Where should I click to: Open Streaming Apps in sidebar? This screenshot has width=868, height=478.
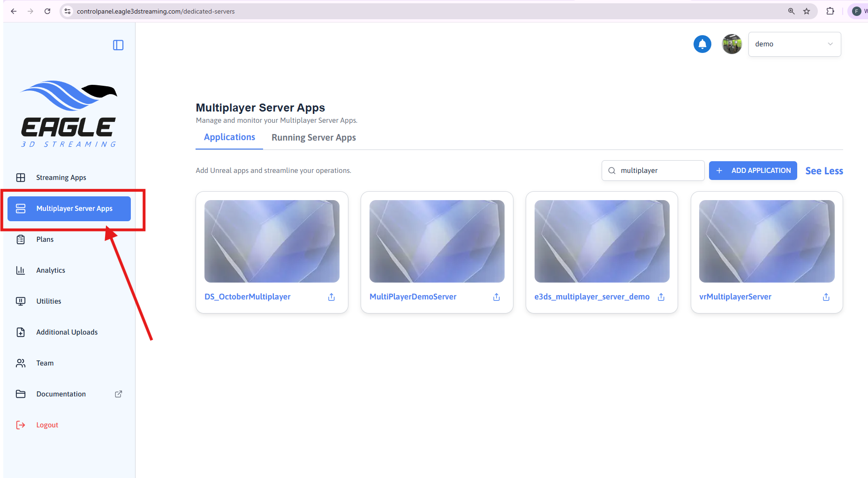61,178
